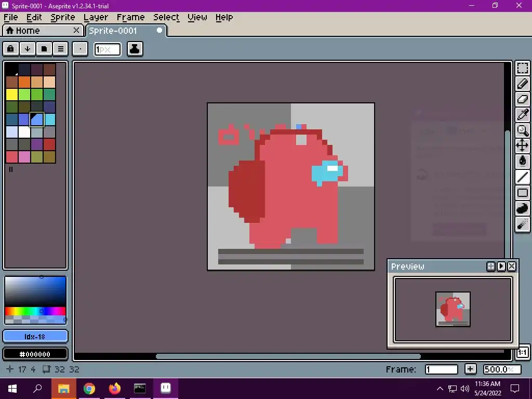This screenshot has width=532, height=399.
Task: Open Firefox from taskbar
Action: coord(115,389)
